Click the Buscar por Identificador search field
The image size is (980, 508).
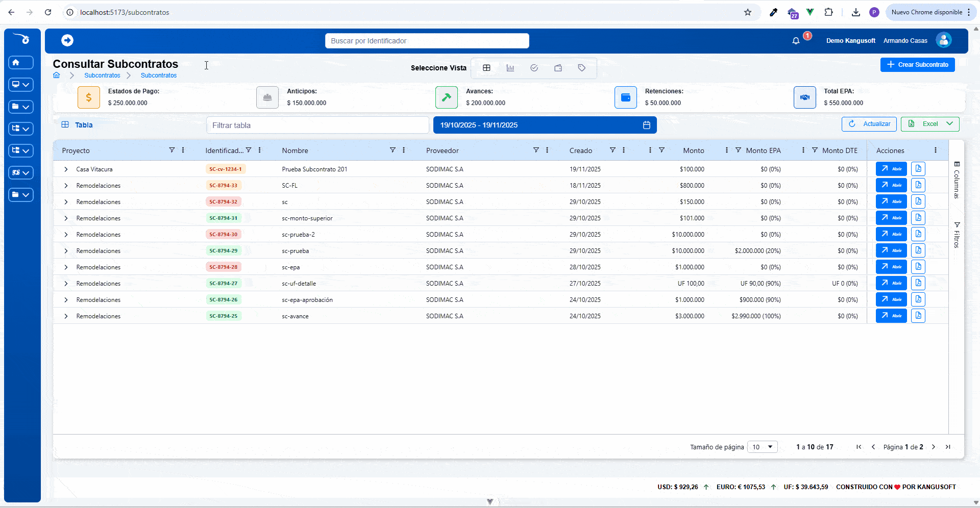point(427,41)
